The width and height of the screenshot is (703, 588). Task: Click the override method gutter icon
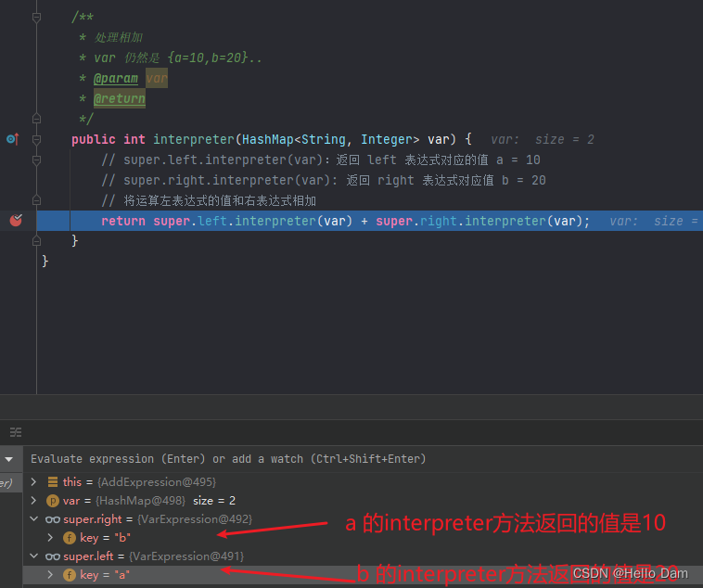pos(13,139)
